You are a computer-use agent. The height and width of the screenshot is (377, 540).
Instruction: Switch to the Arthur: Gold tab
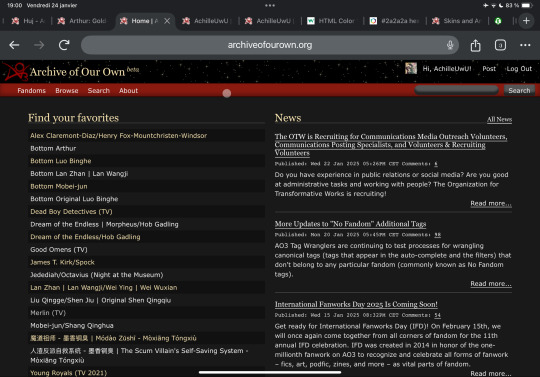coord(83,21)
